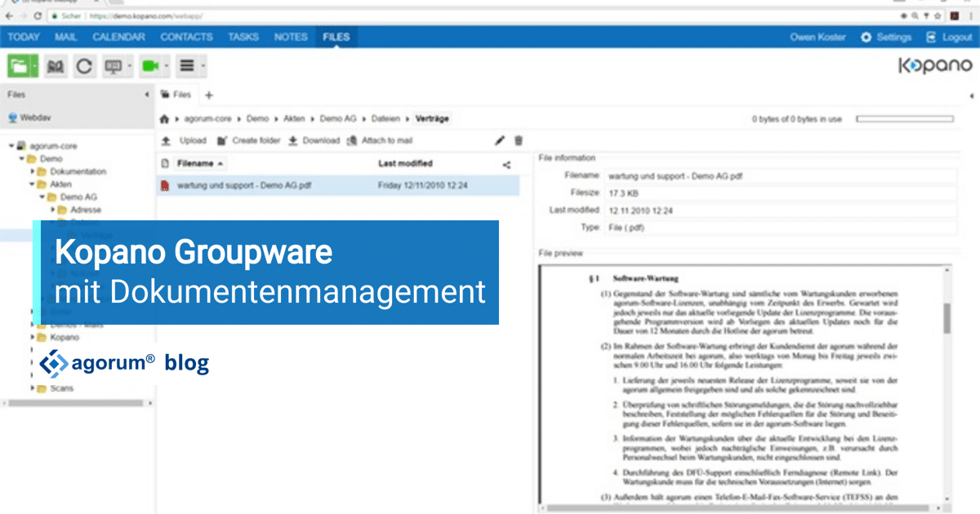This screenshot has height=514, width=980.
Task: Select the wartung und support - Demo AG.pdf row
Action: pos(338,186)
